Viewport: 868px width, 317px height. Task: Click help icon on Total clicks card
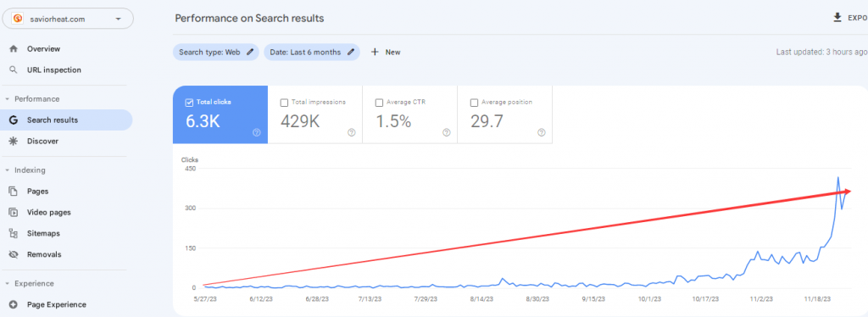[x=256, y=132]
